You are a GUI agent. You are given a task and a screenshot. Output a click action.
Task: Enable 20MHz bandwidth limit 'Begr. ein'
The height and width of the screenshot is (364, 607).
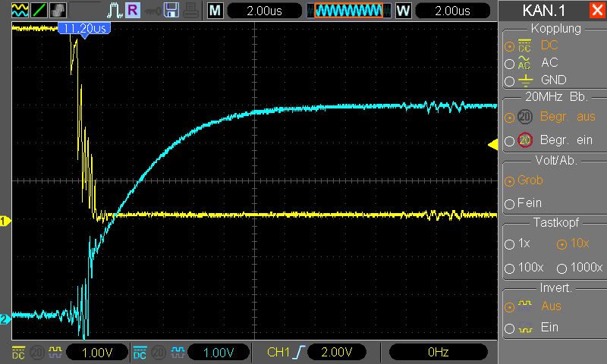tap(509, 140)
